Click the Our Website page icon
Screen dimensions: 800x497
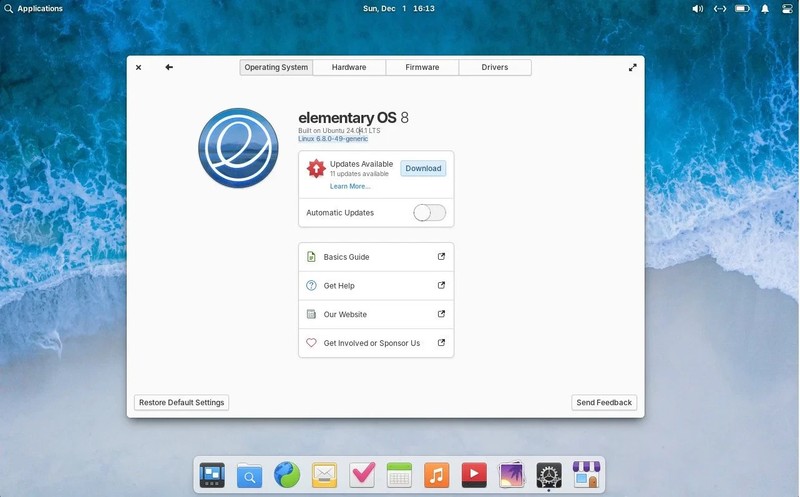(x=311, y=314)
